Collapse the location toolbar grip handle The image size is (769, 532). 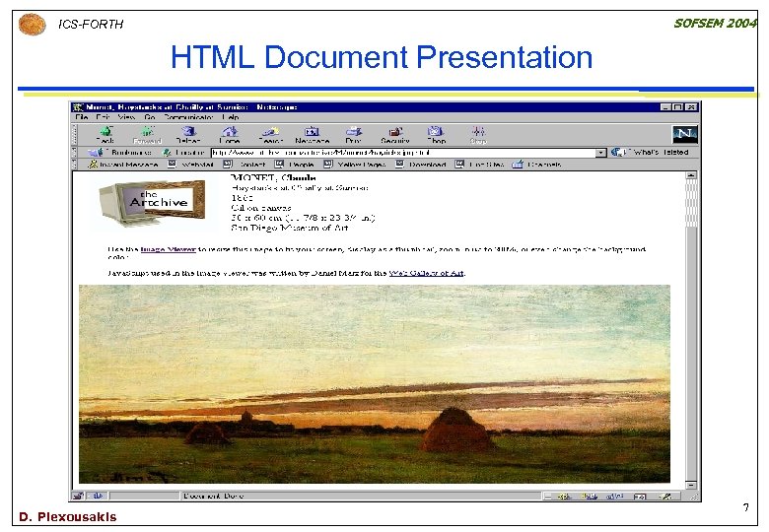76,153
